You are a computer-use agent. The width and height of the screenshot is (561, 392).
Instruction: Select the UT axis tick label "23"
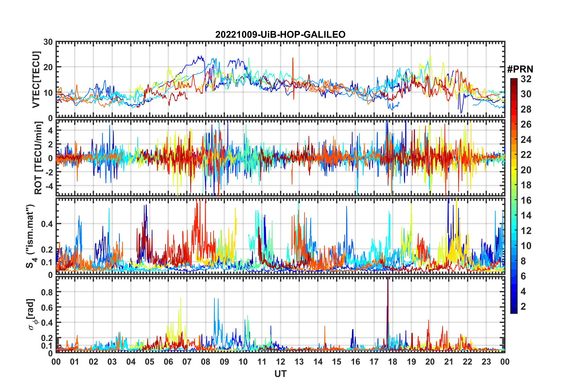tap(486, 362)
